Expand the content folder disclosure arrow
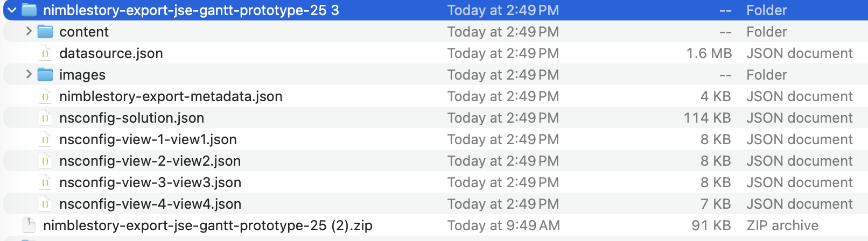Image resolution: width=868 pixels, height=241 pixels. 29,32
